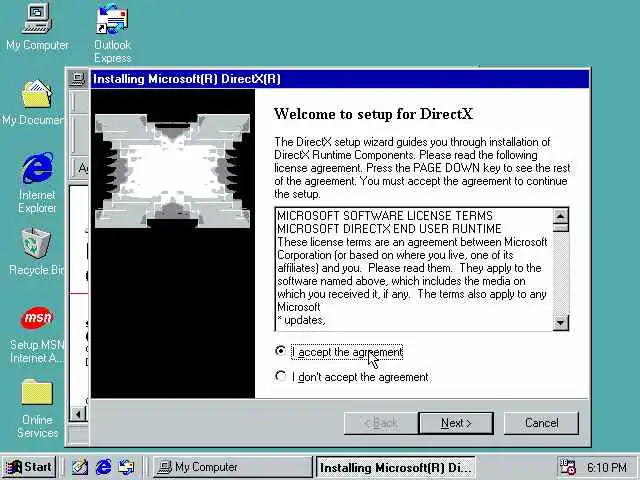Click the left scroll arrow in background window

(78, 414)
